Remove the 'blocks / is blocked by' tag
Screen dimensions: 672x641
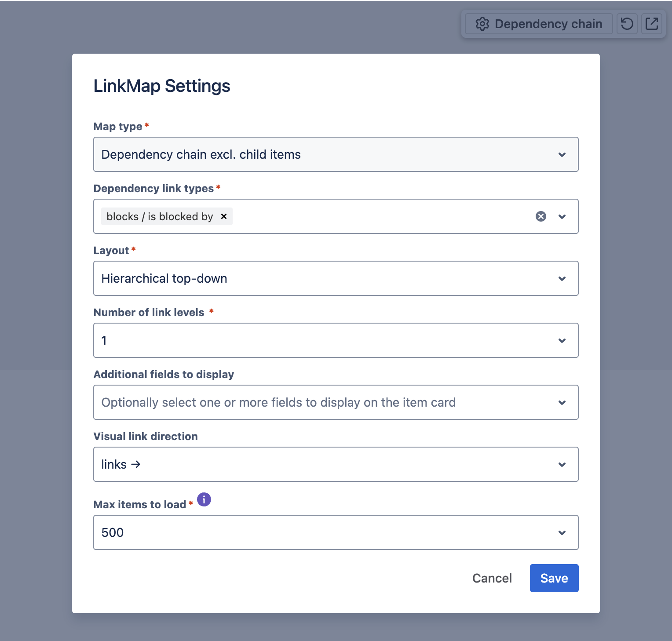coord(224,216)
